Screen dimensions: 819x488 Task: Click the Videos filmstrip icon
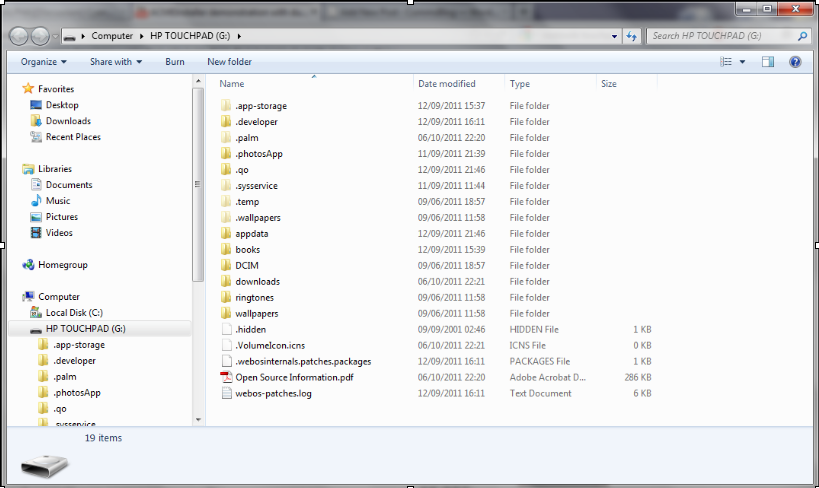pyautogui.click(x=36, y=233)
